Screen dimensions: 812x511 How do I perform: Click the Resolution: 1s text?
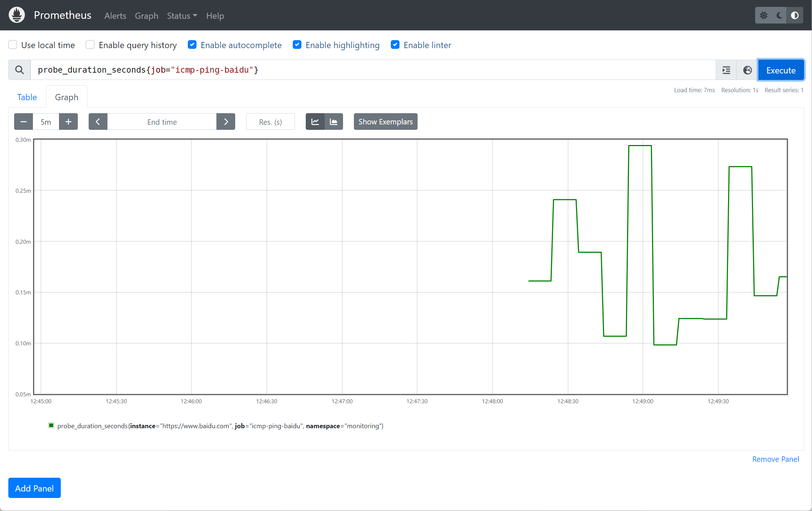740,90
